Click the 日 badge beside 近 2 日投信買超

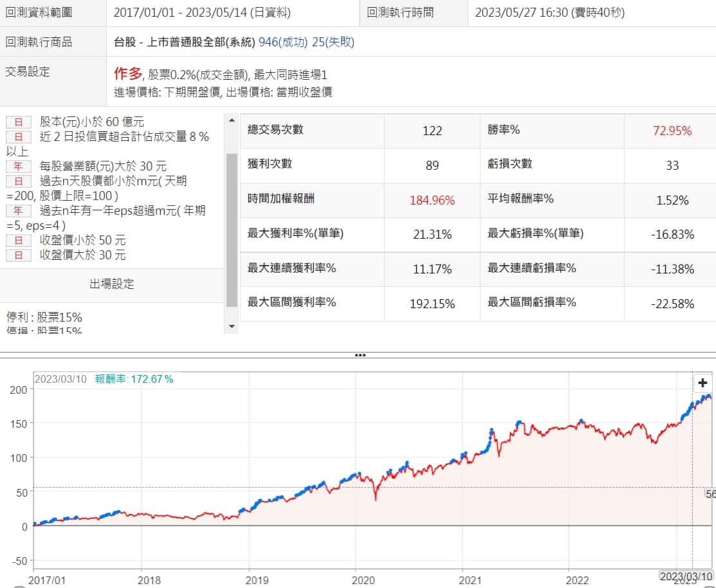click(19, 136)
